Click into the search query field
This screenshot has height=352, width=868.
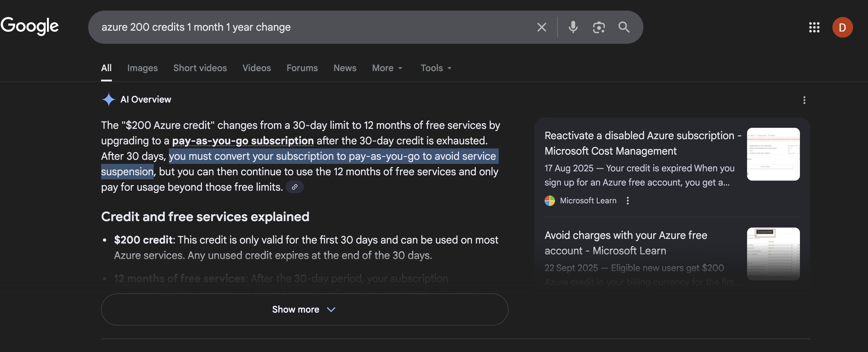click(303, 27)
